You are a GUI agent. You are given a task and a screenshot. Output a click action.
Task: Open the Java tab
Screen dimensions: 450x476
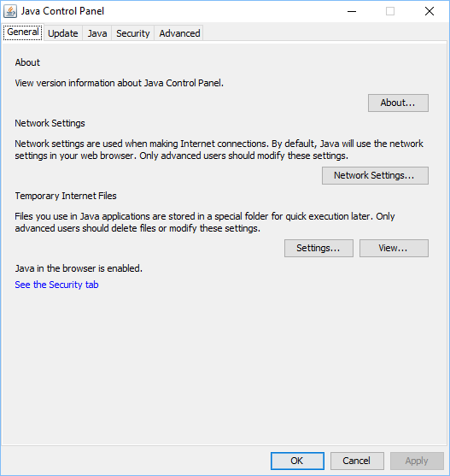(x=97, y=33)
